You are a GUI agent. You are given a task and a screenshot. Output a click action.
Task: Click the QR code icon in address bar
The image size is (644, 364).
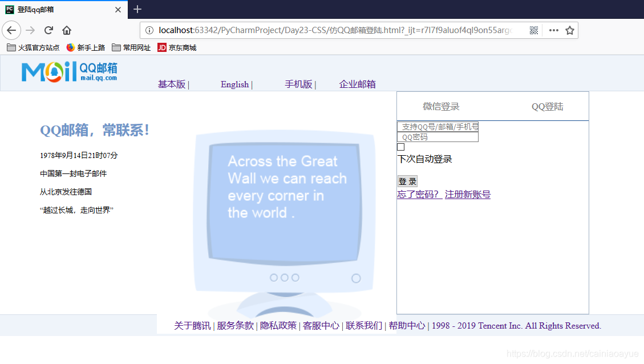(x=533, y=30)
